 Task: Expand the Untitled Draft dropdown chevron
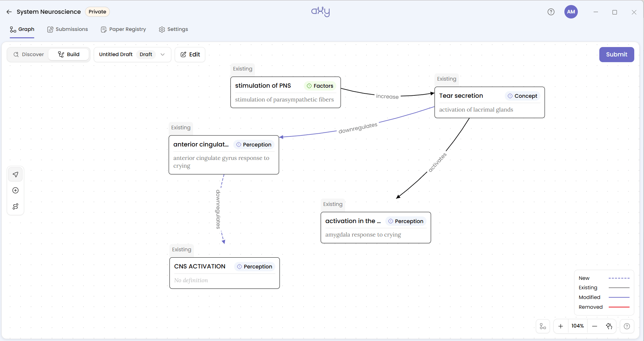(x=163, y=54)
